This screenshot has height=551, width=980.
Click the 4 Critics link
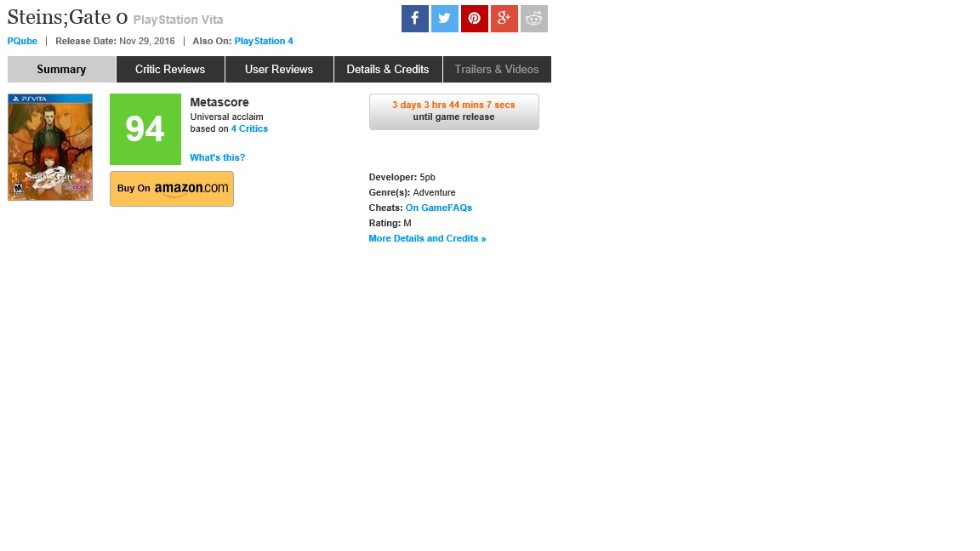(x=250, y=129)
